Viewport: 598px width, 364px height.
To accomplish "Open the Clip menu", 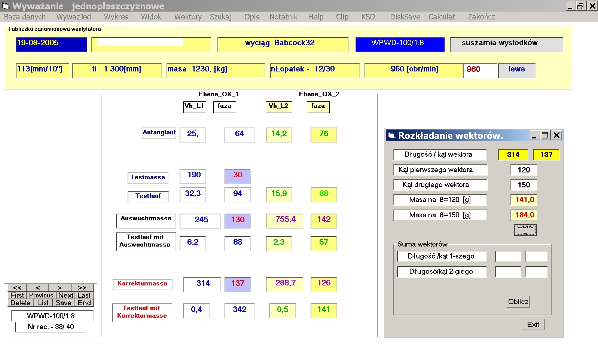I will tap(342, 17).
